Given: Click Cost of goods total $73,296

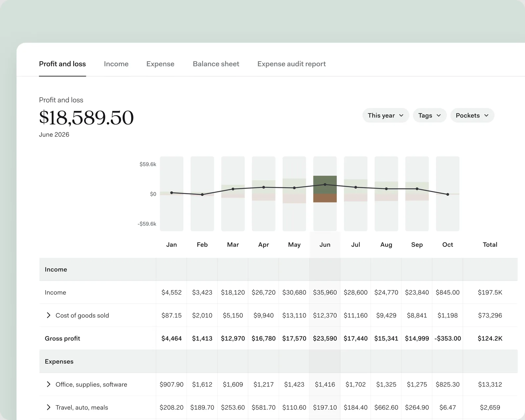Looking at the screenshot, I should (x=490, y=315).
